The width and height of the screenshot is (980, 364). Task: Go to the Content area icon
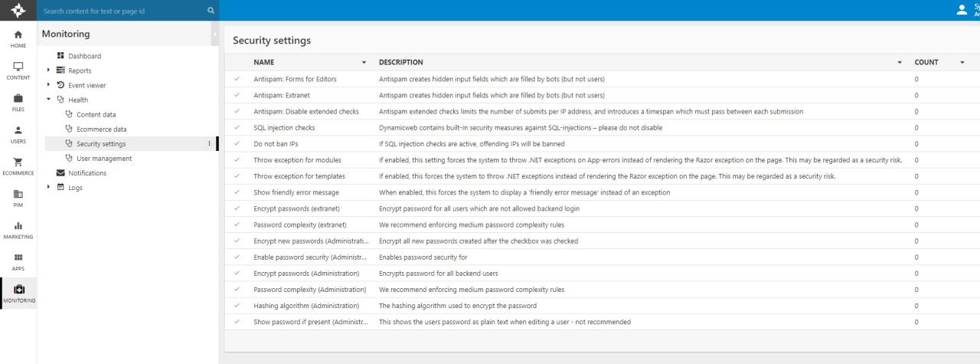(18, 70)
